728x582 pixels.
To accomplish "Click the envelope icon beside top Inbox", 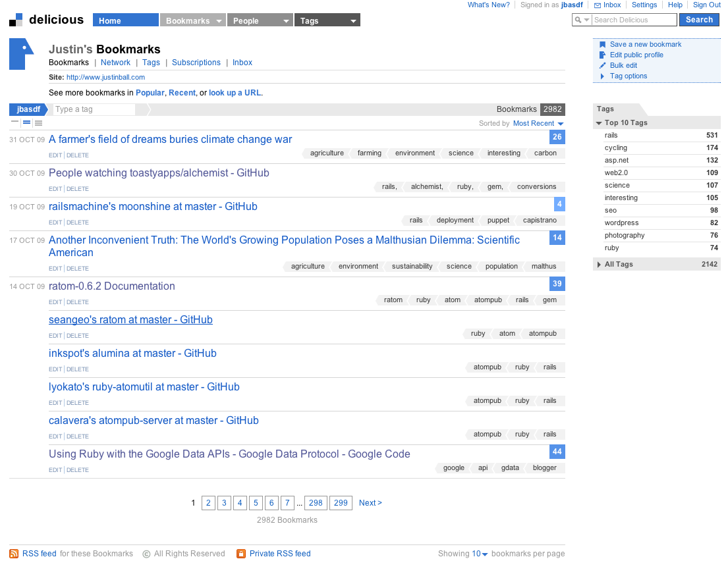I will 598,5.
